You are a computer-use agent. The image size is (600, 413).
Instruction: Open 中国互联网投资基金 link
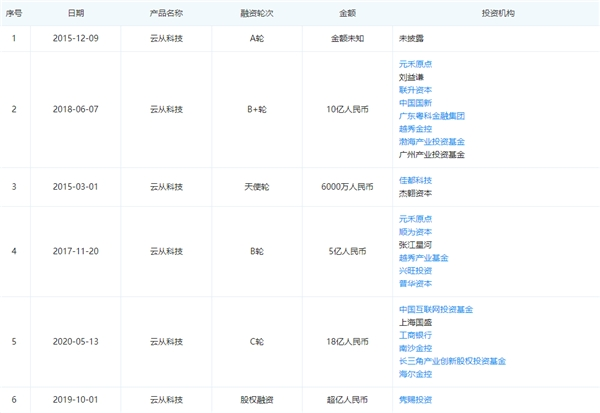[435, 309]
